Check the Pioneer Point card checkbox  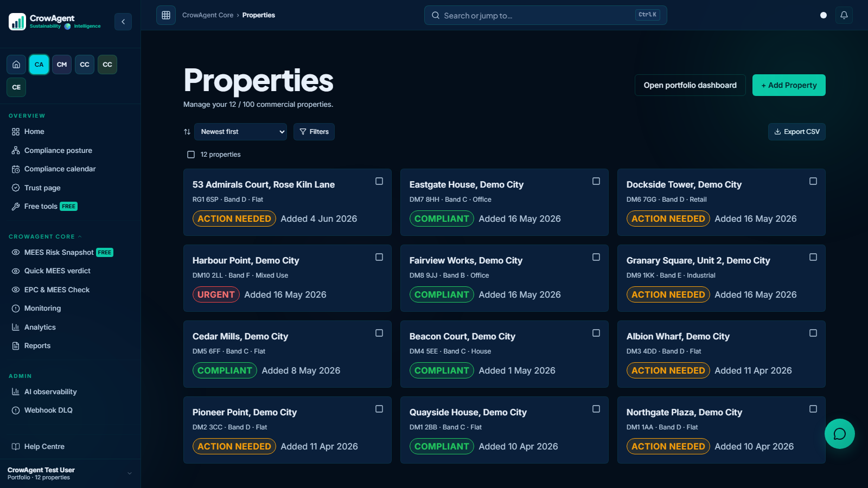click(x=379, y=409)
